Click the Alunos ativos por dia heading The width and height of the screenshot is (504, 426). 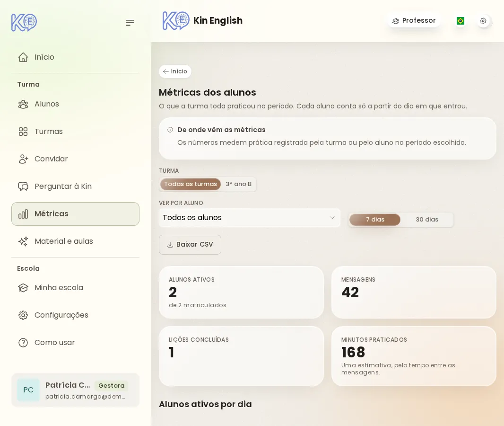click(205, 404)
